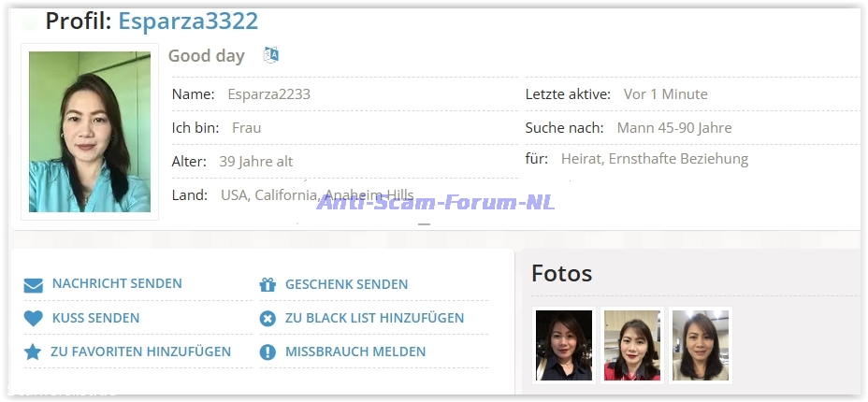This screenshot has width=868, height=402.
Task: Click the translate icon beside "Good day"
Action: (270, 55)
